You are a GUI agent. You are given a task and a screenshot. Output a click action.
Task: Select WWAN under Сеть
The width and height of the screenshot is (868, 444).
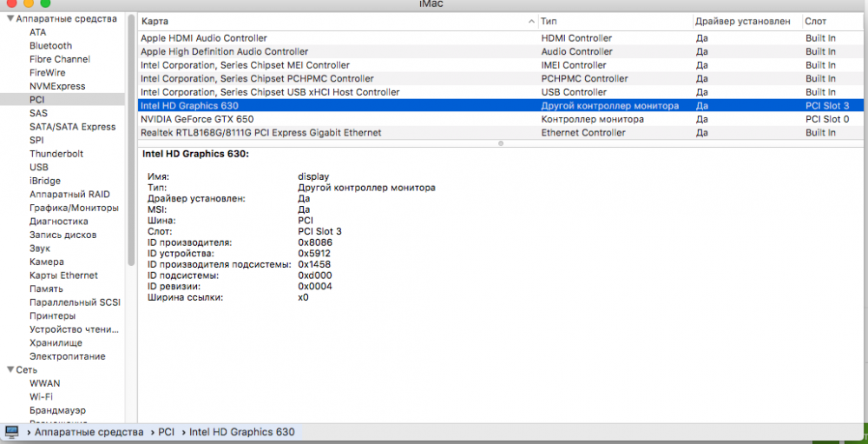(x=45, y=383)
